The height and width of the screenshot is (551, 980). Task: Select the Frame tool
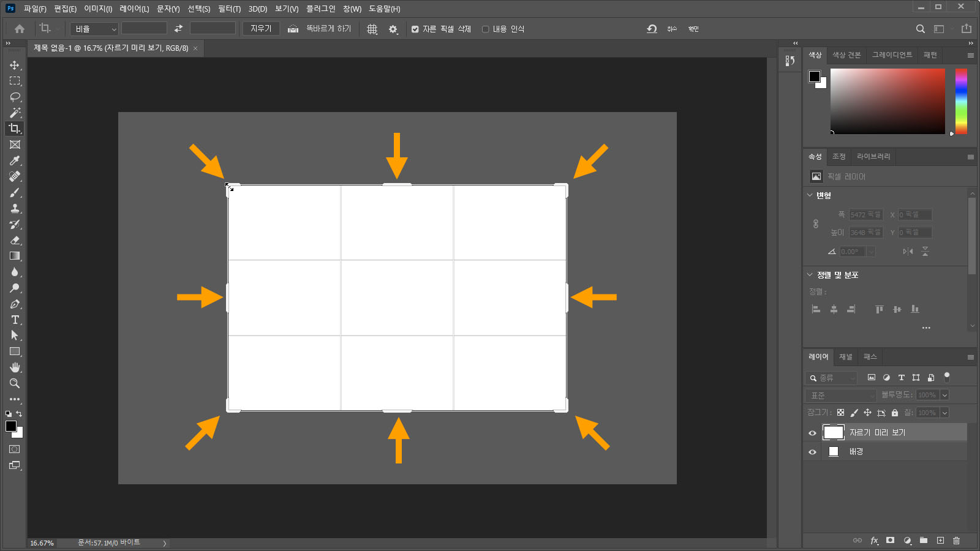click(15, 144)
